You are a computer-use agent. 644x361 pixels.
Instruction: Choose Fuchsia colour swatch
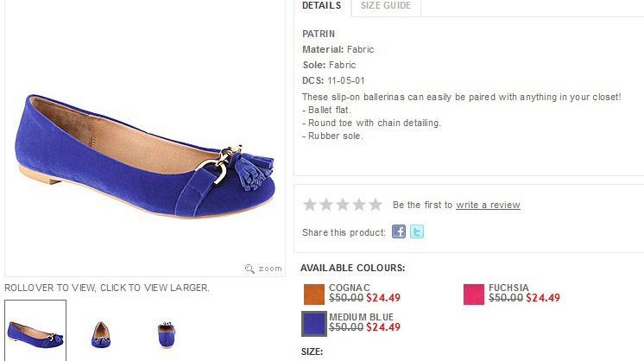tap(473, 294)
